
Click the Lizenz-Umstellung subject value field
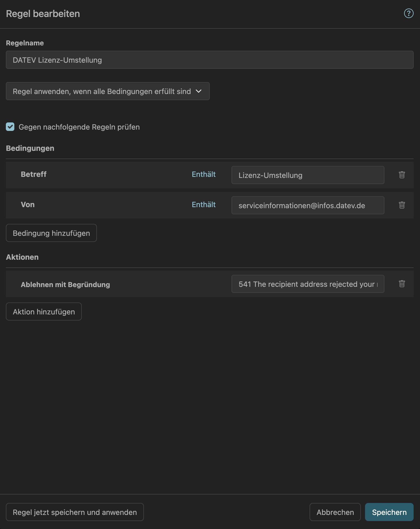click(307, 175)
